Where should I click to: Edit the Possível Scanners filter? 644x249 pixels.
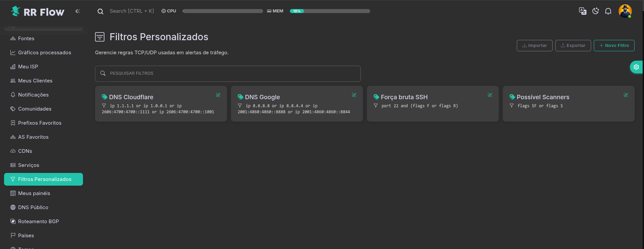click(x=626, y=95)
